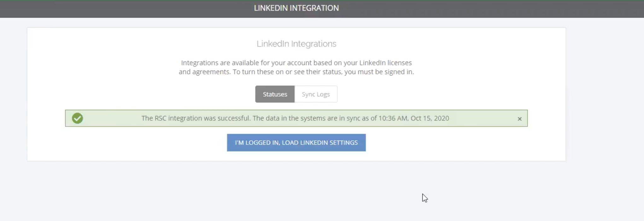
Task: Click the 'Integrations are available' description line
Action: click(296, 63)
